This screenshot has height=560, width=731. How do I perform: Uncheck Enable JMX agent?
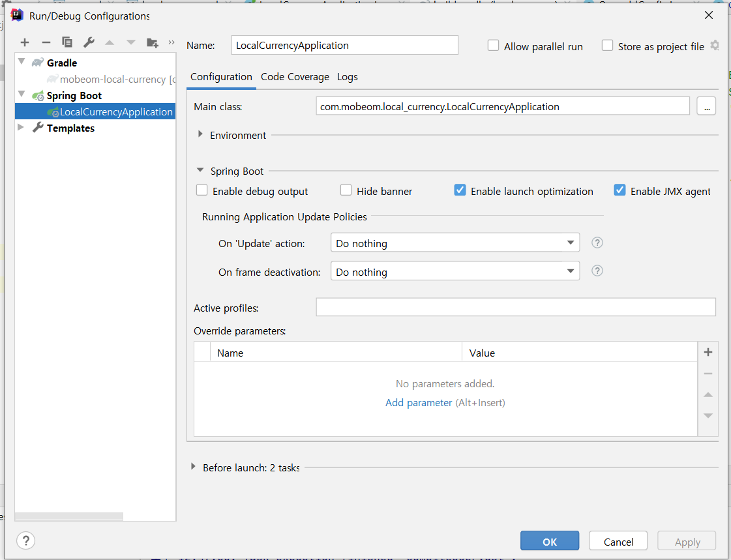pyautogui.click(x=619, y=190)
